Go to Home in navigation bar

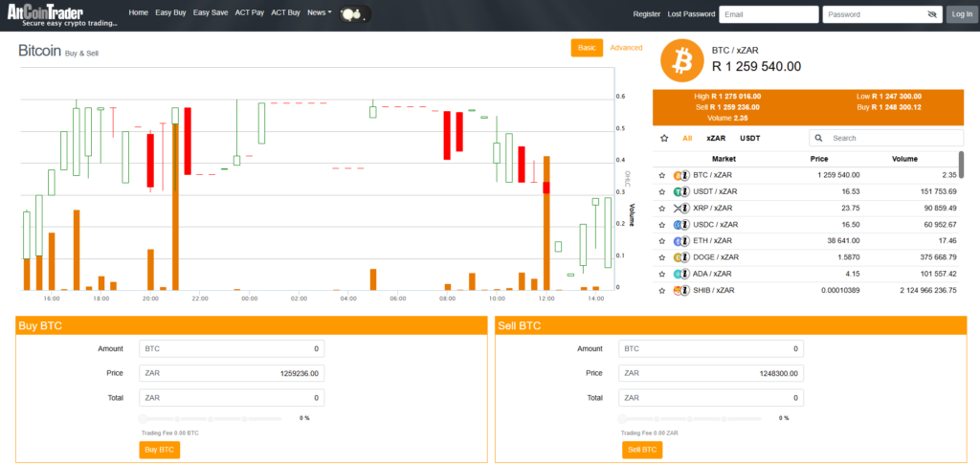(x=138, y=12)
